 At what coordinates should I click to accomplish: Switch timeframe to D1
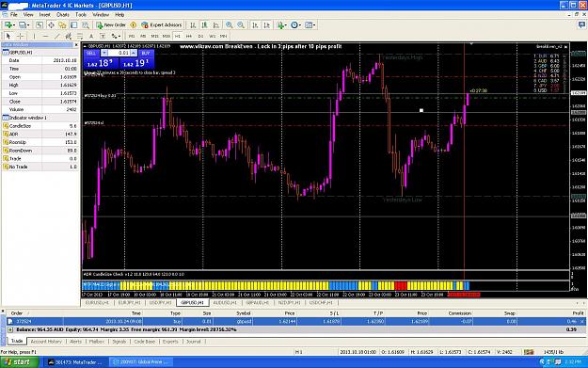coord(200,36)
